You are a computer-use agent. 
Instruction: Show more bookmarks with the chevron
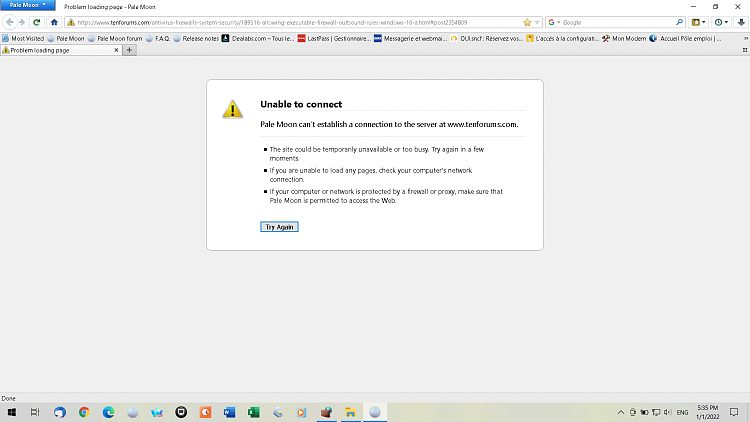point(745,38)
